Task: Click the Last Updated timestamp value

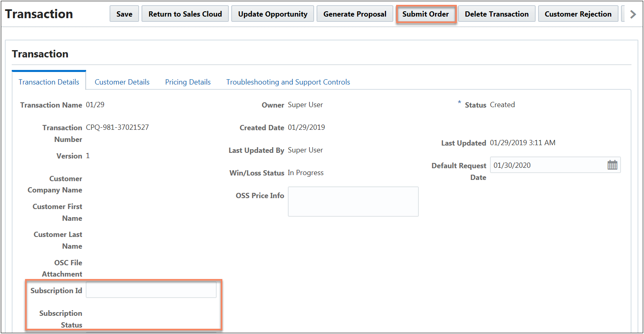Action: pos(522,143)
